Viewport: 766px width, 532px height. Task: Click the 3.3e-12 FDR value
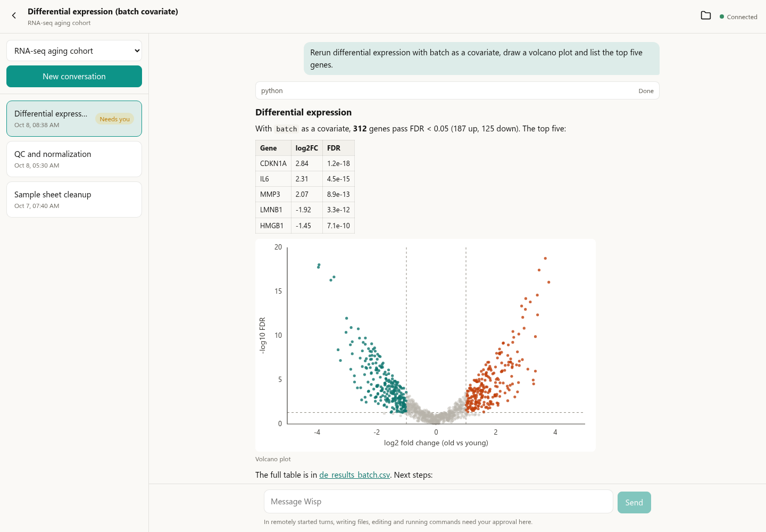pyautogui.click(x=338, y=210)
